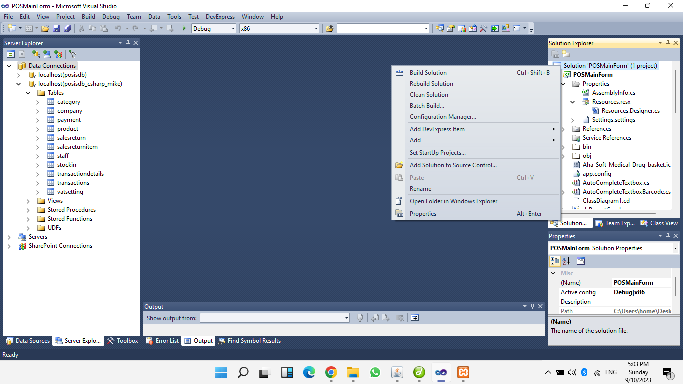This screenshot has width=683, height=384.
Task: Click the Alphabetical sort icon in Properties panel
Action: pos(566,261)
